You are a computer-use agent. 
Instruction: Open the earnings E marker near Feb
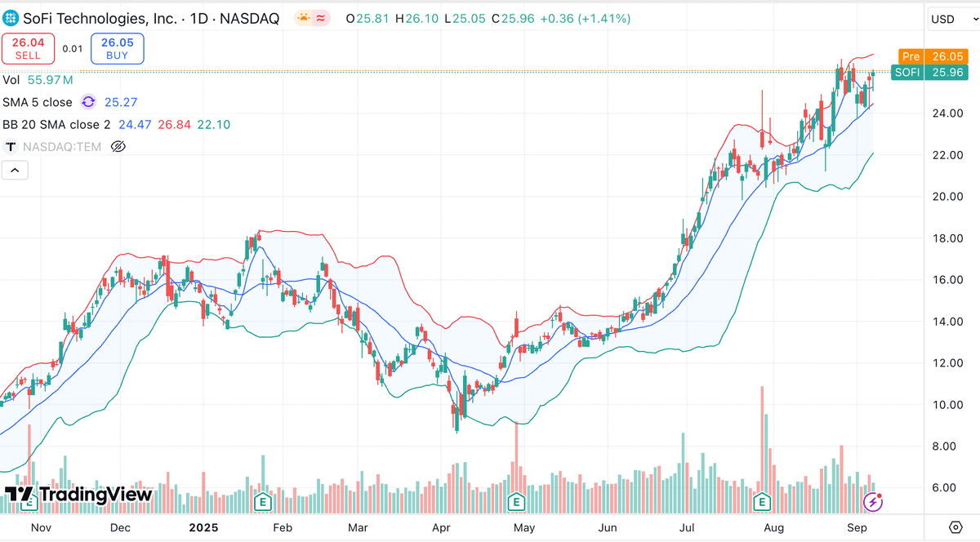coord(263,501)
